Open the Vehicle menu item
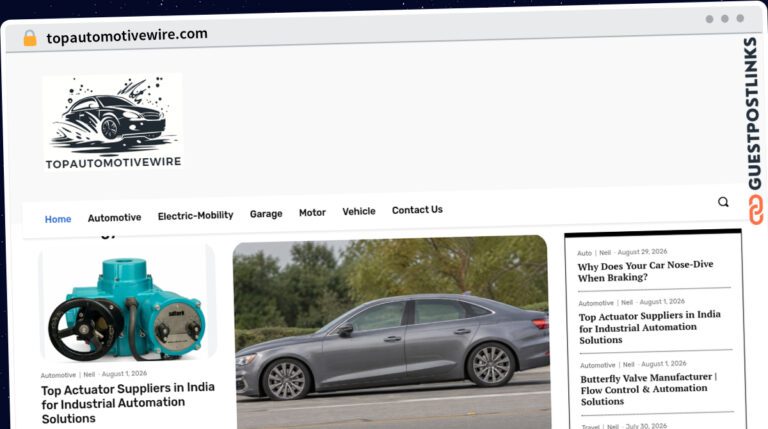Screen dimensions: 768x429 pos(359,211)
